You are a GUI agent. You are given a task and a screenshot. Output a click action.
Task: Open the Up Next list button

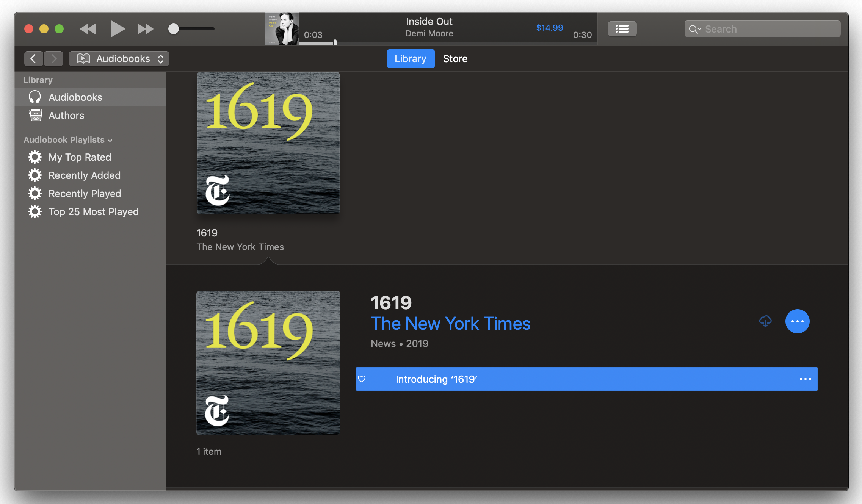tap(622, 29)
